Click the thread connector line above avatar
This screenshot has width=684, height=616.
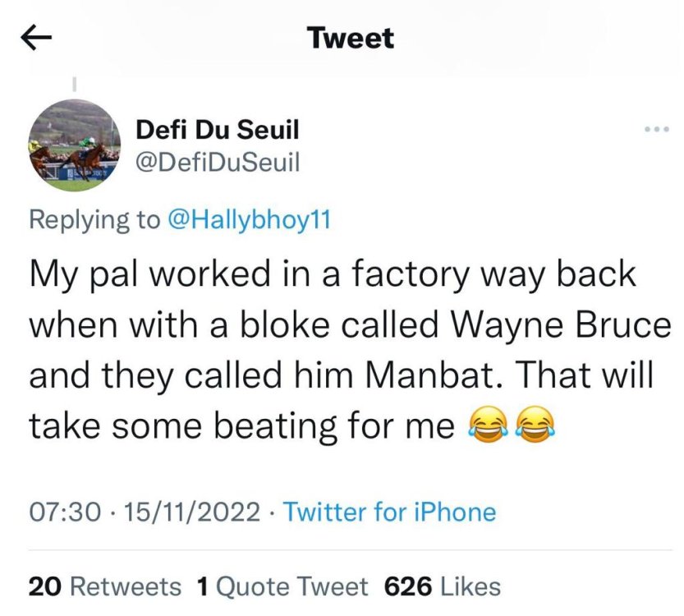[x=75, y=85]
